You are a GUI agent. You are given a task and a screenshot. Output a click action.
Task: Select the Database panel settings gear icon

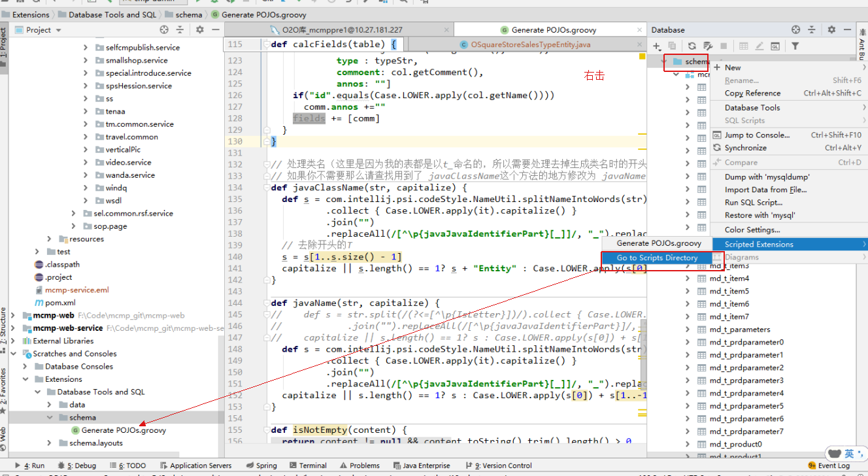click(831, 29)
